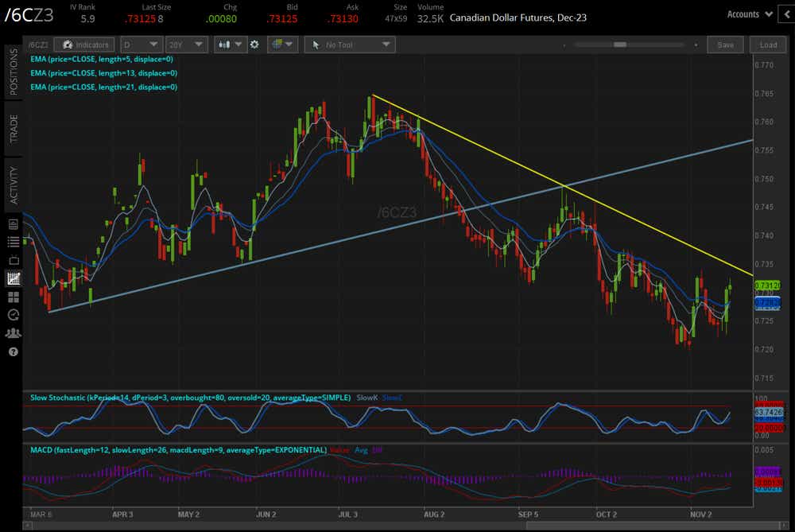795x532 pixels.
Task: Click the /6CZ3 symbol in header
Action: (x=29, y=15)
